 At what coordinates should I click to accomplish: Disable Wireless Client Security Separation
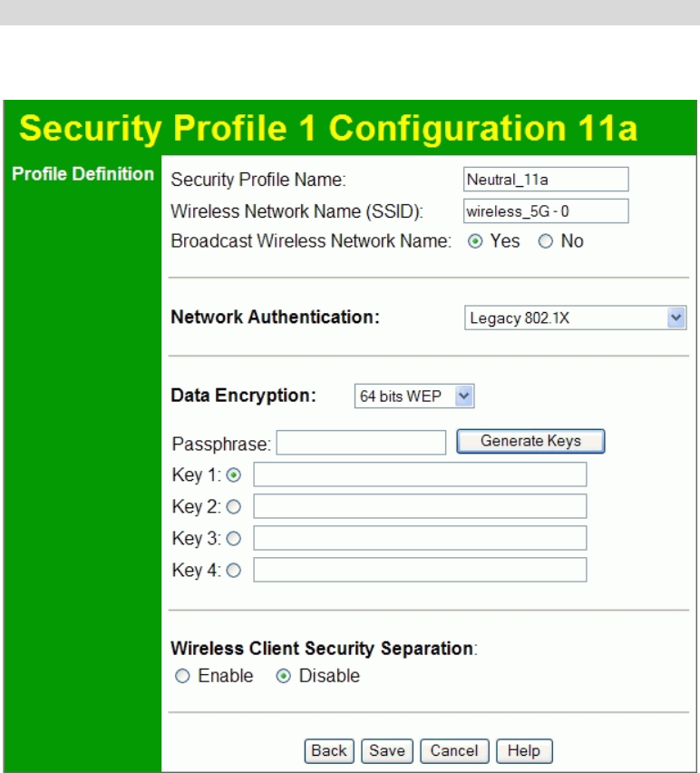coord(284,677)
